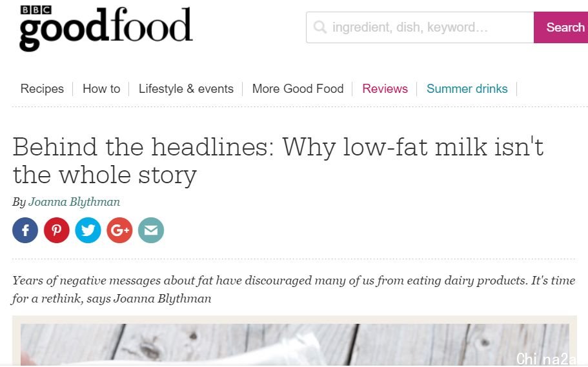The image size is (588, 367).
Task: Tweet article using Twitter icon
Action: [x=88, y=230]
